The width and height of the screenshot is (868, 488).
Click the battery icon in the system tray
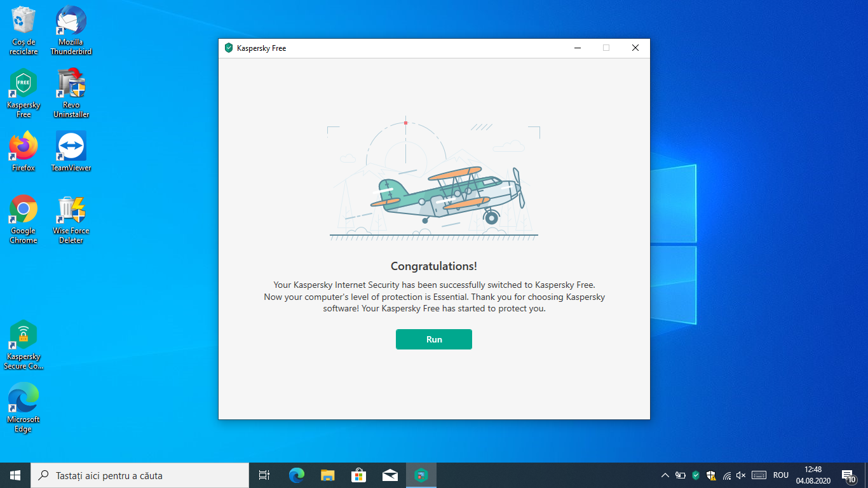[681, 475]
